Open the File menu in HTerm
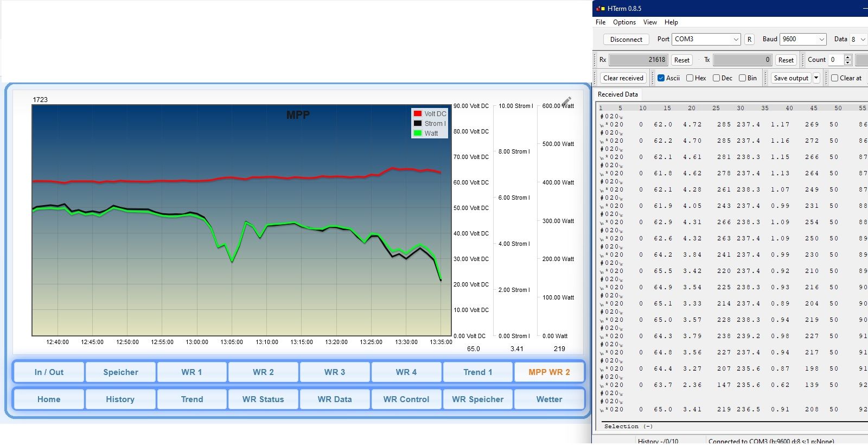The image size is (868, 445). (601, 22)
